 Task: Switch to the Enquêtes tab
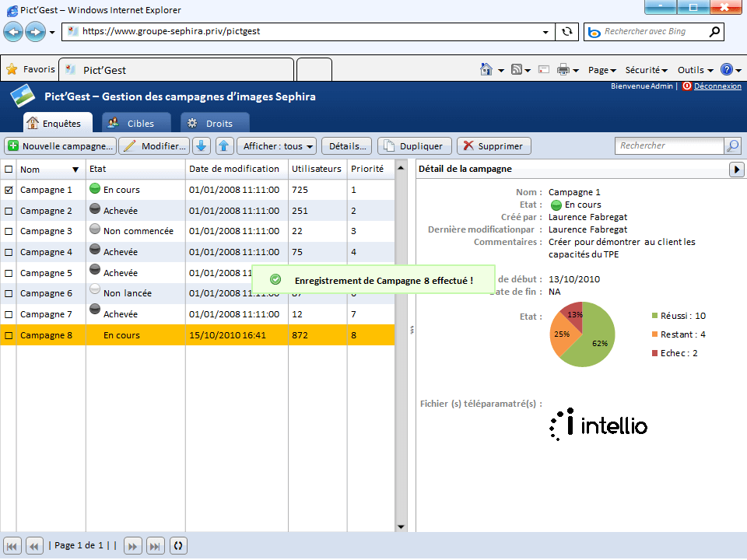point(58,123)
